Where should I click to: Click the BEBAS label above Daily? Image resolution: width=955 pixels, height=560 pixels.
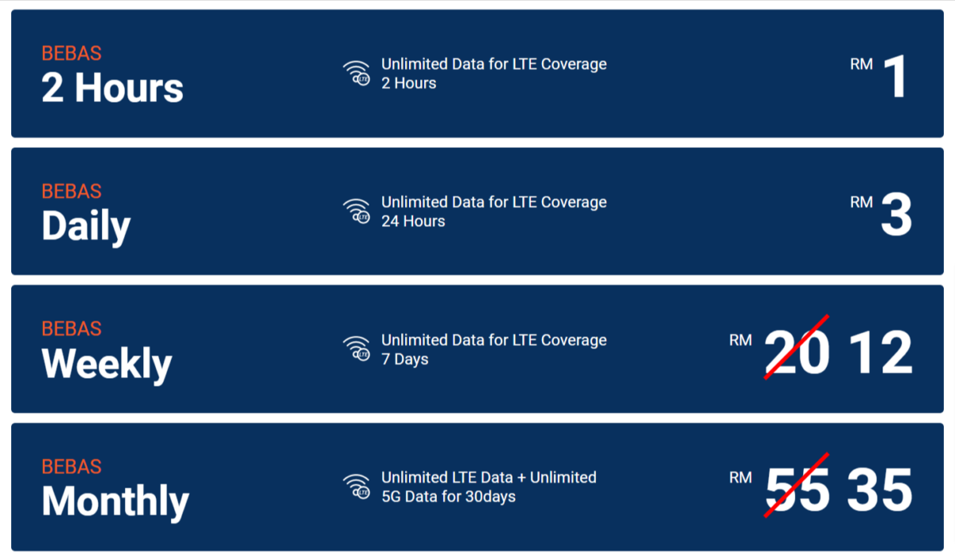tap(72, 192)
